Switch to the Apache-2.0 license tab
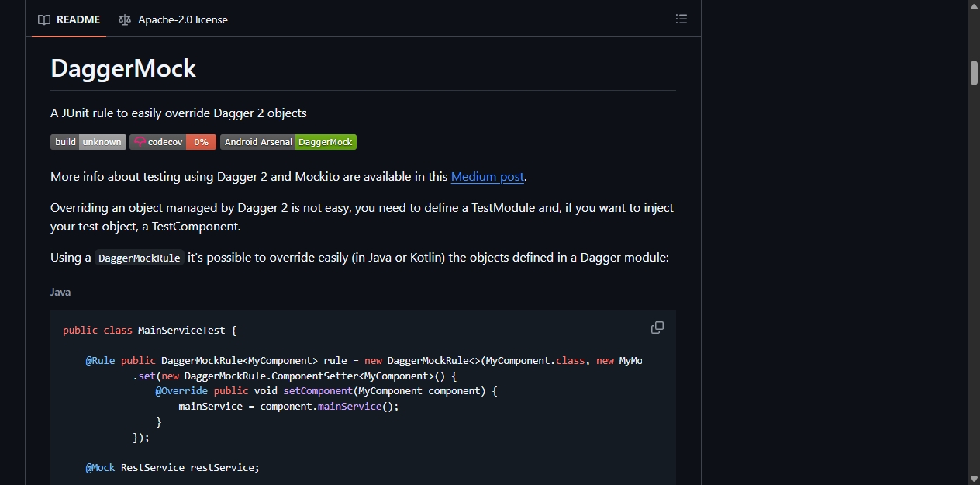Image resolution: width=980 pixels, height=485 pixels. pyautogui.click(x=174, y=19)
